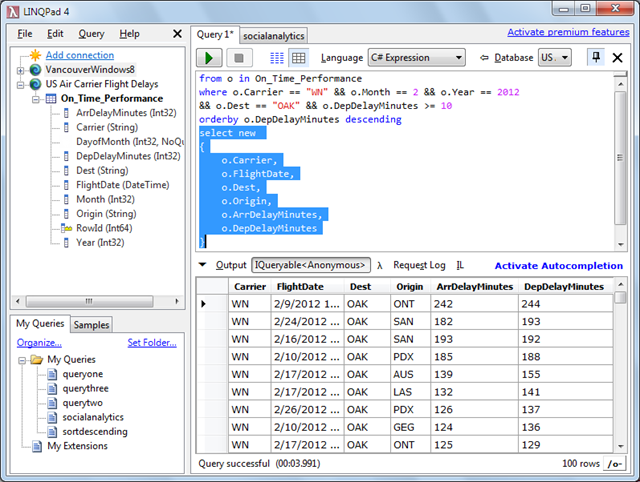Click the lambda symbol tab in results

[380, 265]
